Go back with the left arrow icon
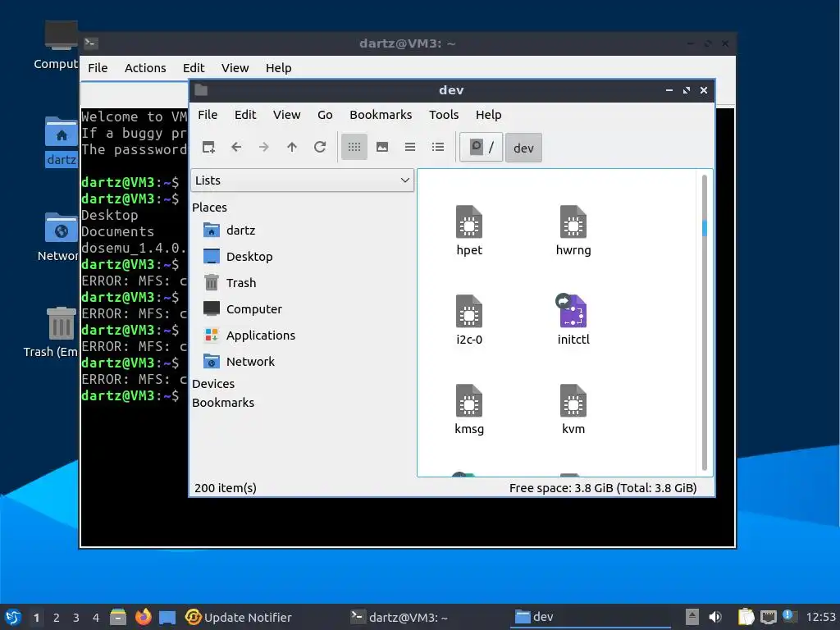840x630 pixels. point(236,147)
